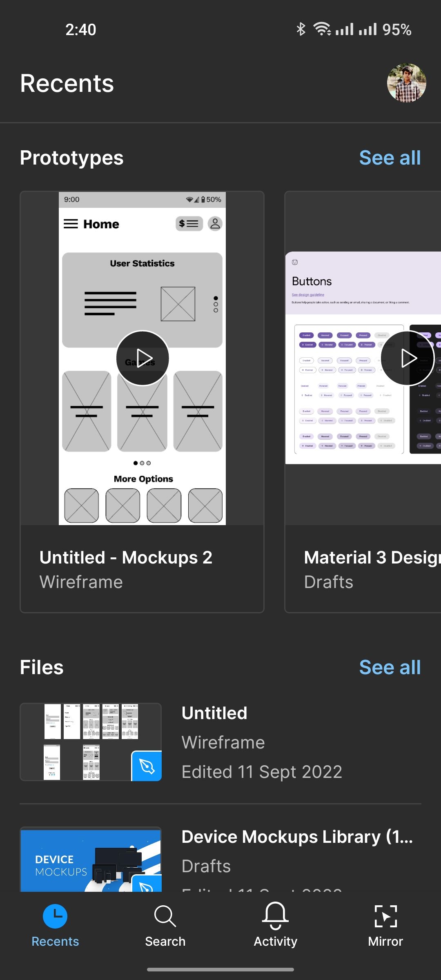The height and width of the screenshot is (980, 441).
Task: Open the Untitled - Mockups 2 title
Action: [126, 557]
